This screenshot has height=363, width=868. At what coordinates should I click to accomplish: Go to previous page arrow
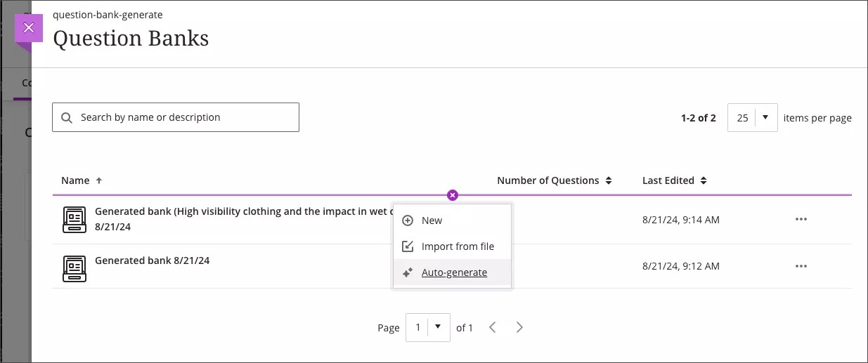tap(493, 327)
